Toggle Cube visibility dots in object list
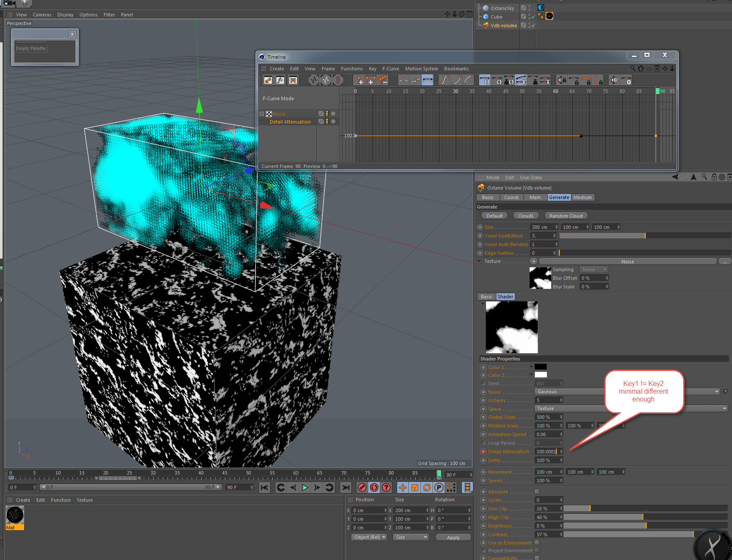 pos(529,16)
